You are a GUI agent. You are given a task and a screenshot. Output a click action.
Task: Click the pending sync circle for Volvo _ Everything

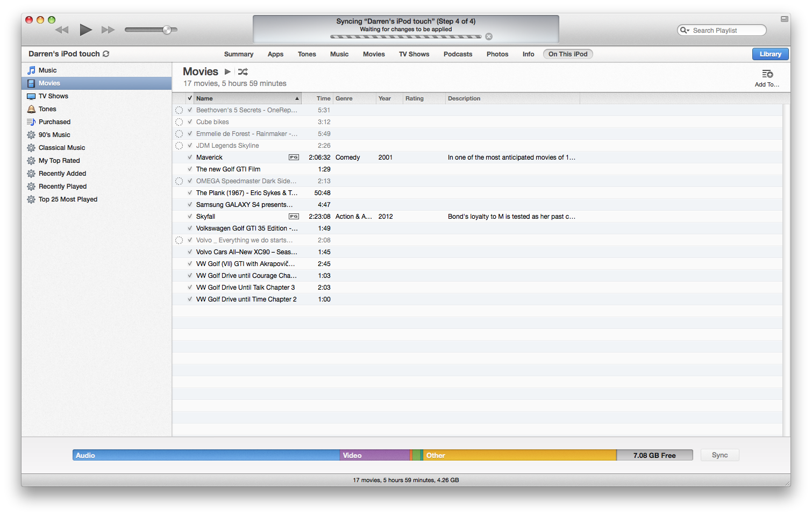pyautogui.click(x=179, y=240)
